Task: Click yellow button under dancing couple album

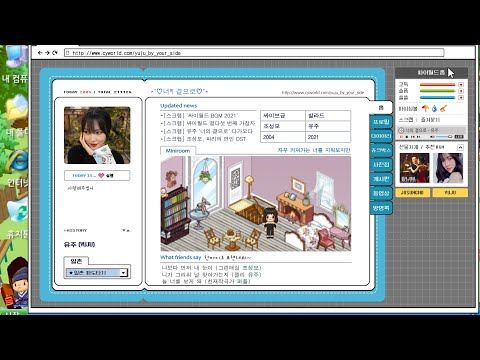Action: 412,192
